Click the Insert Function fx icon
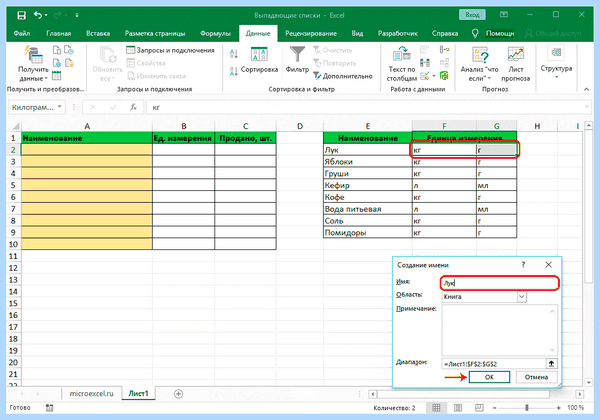The height and width of the screenshot is (420, 600). pyautogui.click(x=133, y=107)
